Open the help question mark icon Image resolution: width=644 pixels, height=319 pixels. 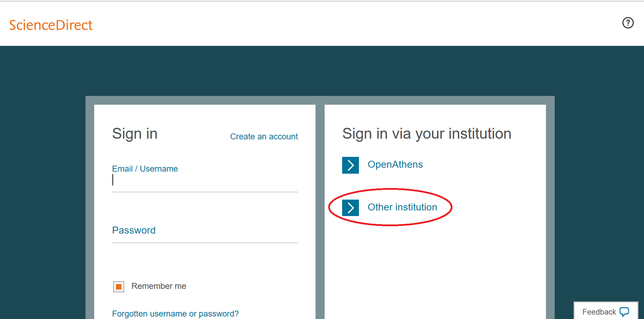628,23
